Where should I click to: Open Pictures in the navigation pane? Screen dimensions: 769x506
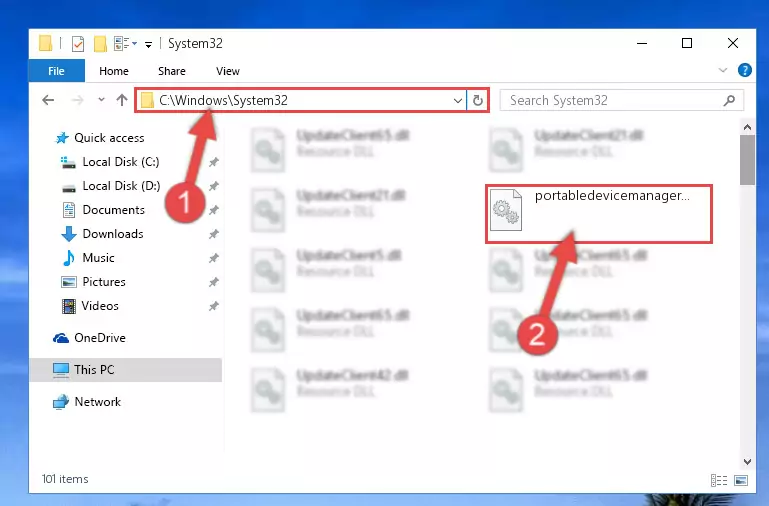(104, 282)
